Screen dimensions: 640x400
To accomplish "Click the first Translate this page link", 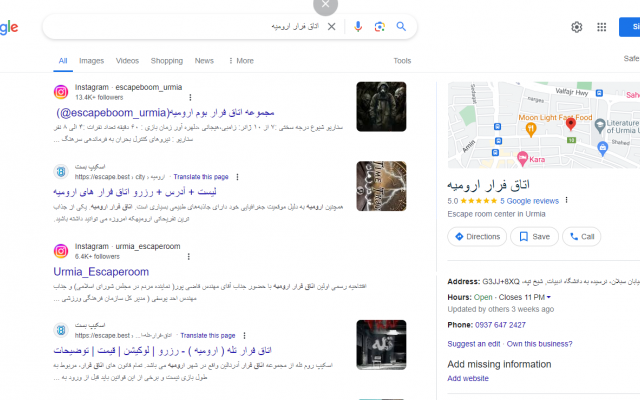I will coord(201,177).
